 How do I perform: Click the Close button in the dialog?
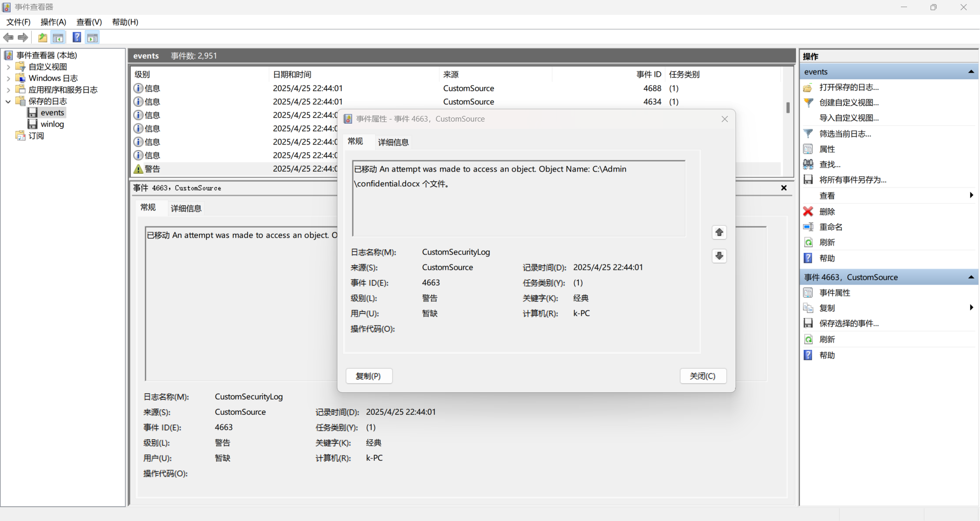coord(703,376)
